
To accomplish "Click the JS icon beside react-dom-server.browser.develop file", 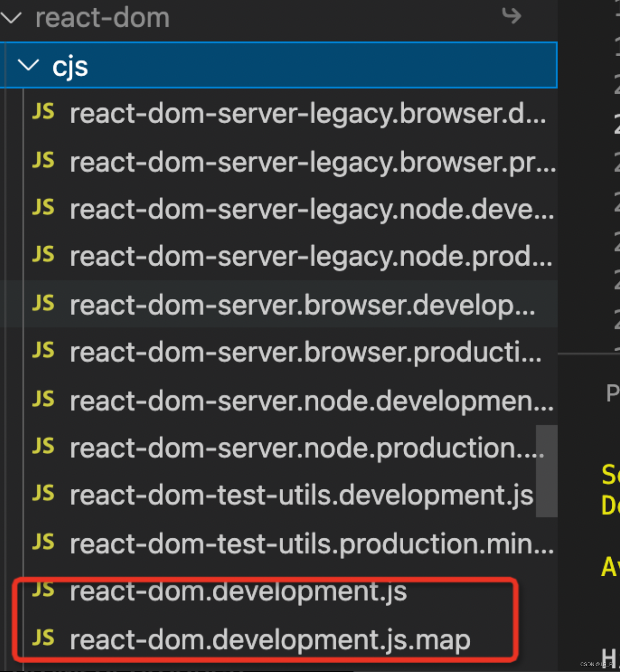I will coord(43,304).
